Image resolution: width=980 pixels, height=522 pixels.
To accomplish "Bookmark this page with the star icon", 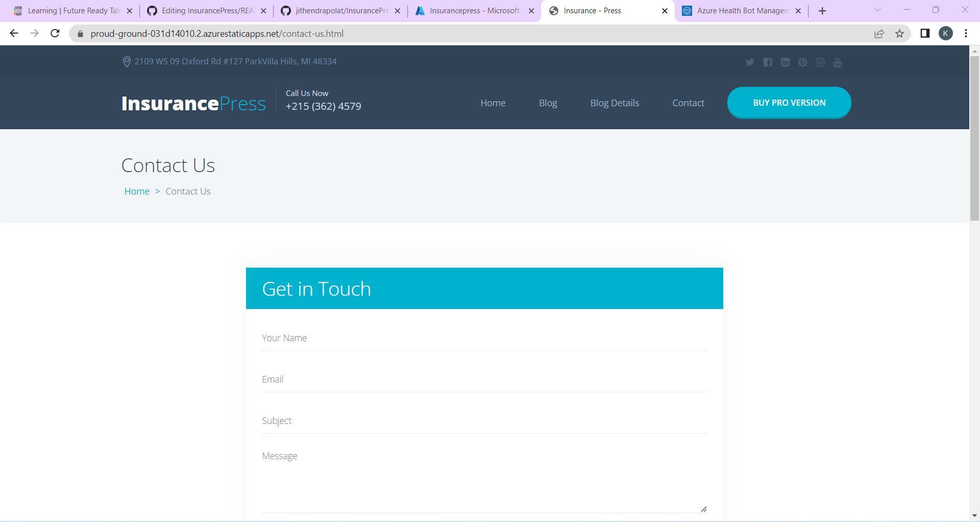I will pos(899,34).
